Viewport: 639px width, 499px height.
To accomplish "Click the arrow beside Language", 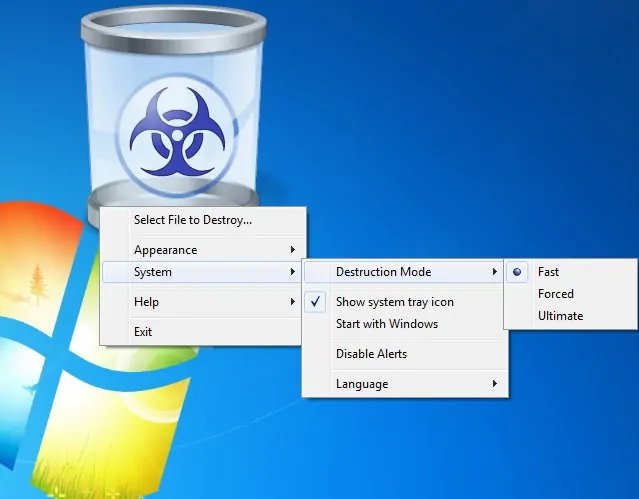I will (495, 384).
